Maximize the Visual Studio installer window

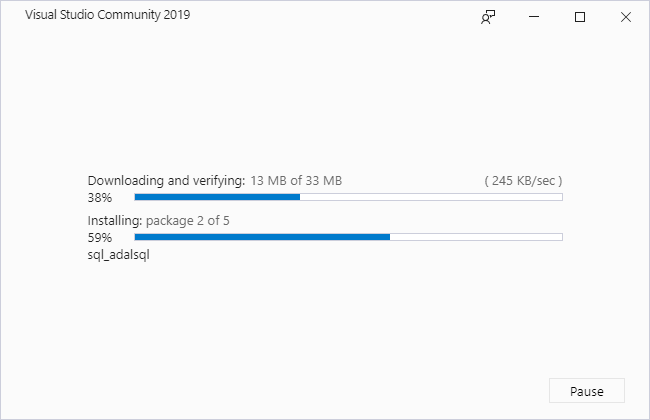(580, 17)
